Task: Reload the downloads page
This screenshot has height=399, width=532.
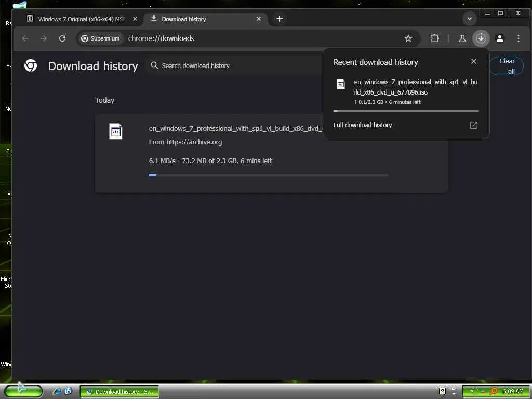Action: click(62, 38)
